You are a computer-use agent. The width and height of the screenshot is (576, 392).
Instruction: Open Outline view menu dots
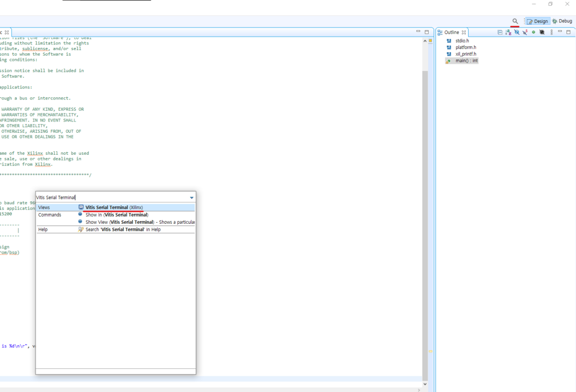(551, 32)
